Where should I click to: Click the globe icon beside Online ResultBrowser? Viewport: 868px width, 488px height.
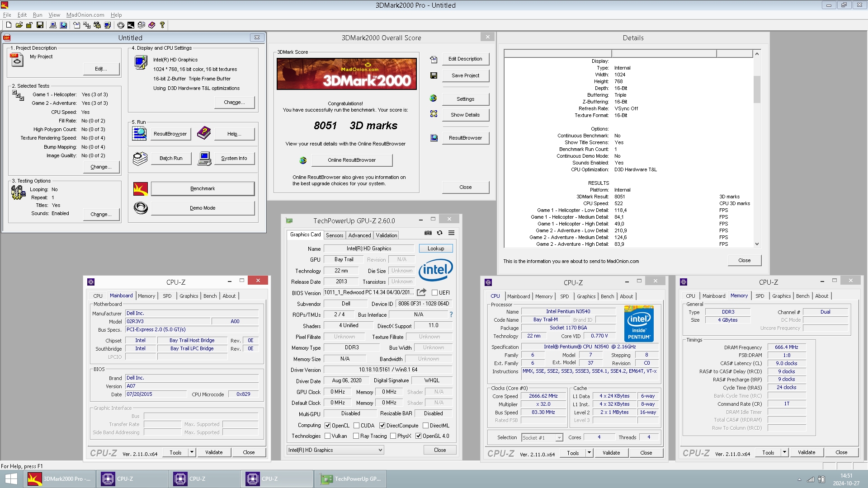pyautogui.click(x=303, y=160)
